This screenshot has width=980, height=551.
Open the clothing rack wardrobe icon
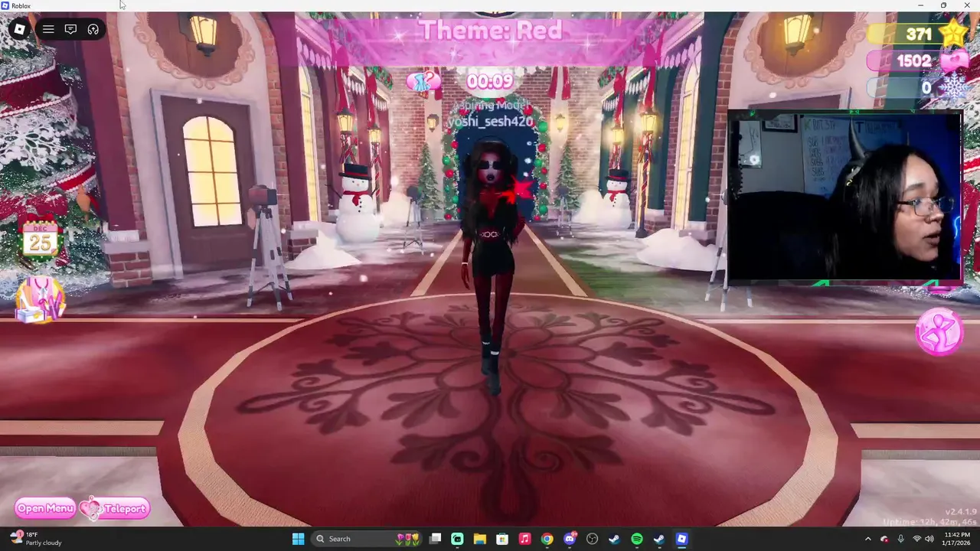coord(41,300)
